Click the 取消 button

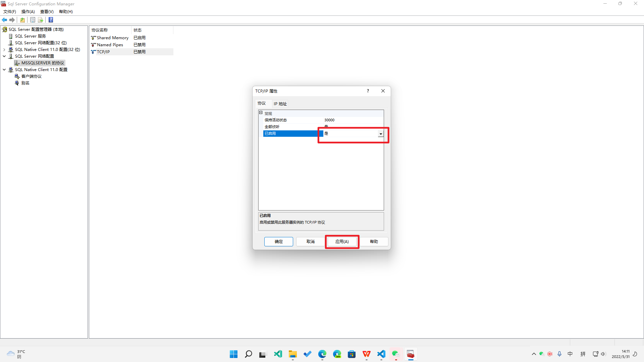(311, 242)
